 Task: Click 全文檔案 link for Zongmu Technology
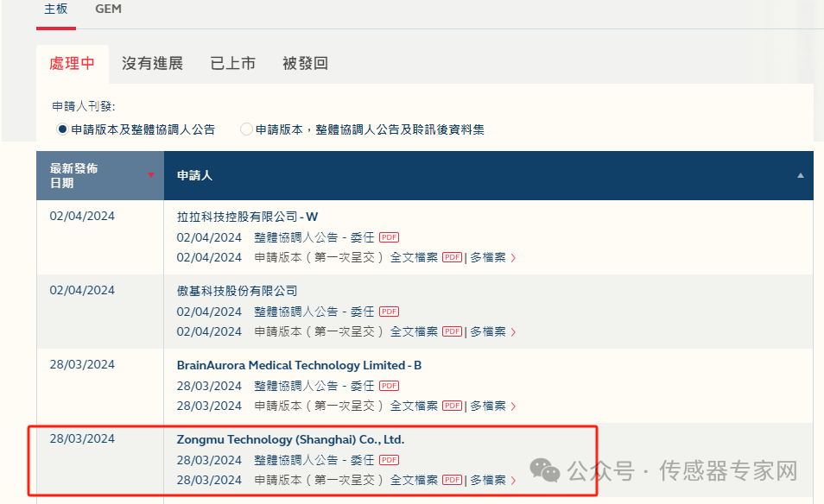[x=414, y=480]
